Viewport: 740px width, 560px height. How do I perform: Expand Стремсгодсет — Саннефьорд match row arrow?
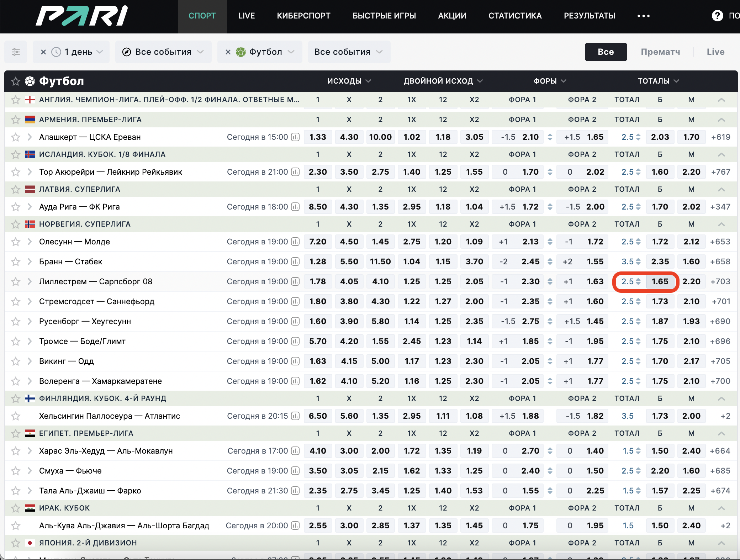pos(30,301)
